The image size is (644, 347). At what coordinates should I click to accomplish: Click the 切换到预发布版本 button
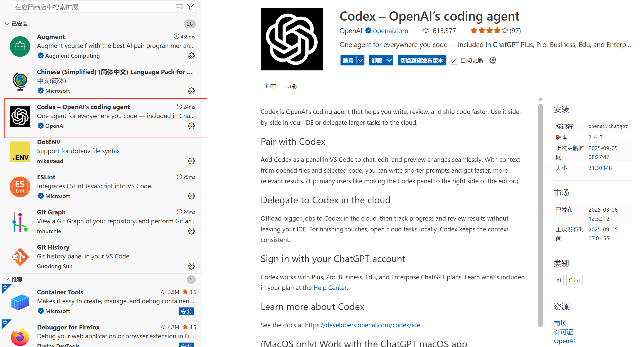(421, 60)
